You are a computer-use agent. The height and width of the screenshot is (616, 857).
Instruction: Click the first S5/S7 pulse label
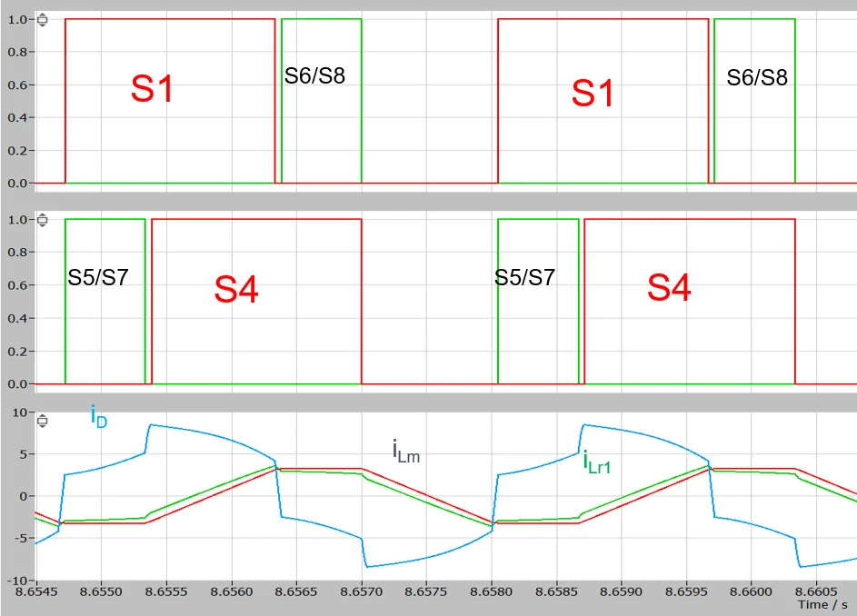pos(97,277)
